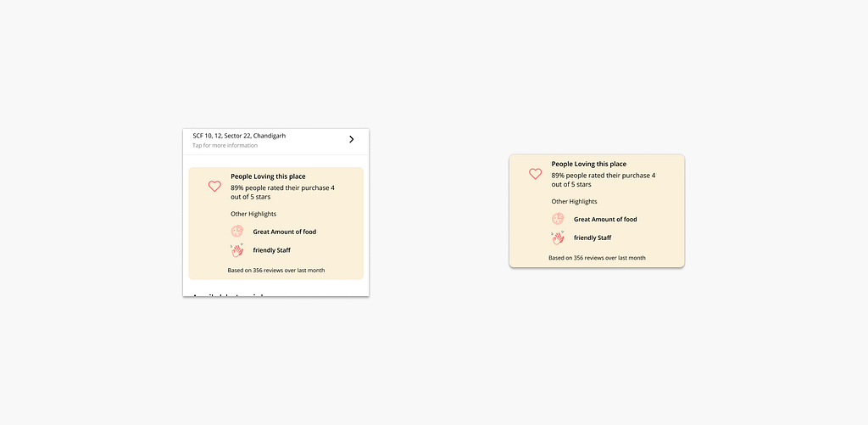Click 'Based on 356 reviews' text in address mockup
This screenshot has width=868, height=425.
point(275,271)
